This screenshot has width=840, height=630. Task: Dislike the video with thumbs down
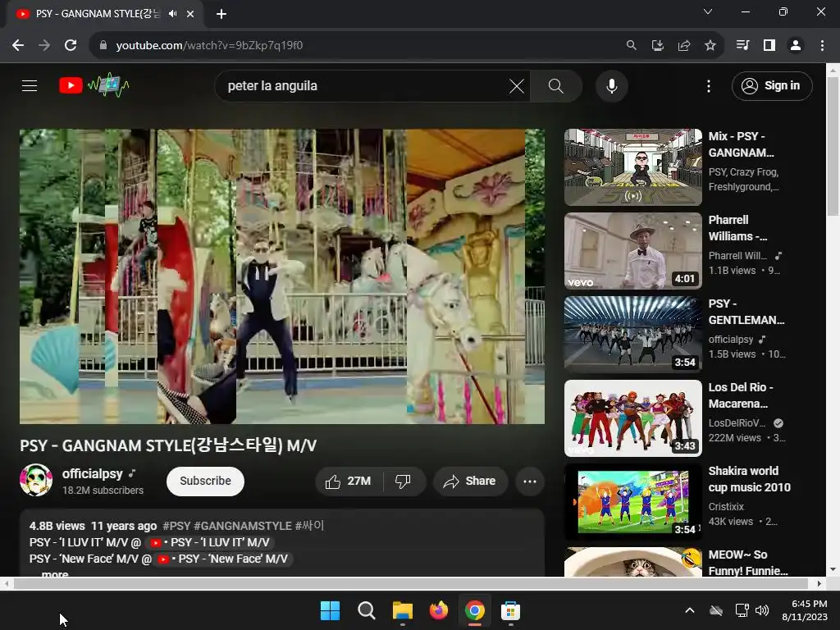point(404,481)
